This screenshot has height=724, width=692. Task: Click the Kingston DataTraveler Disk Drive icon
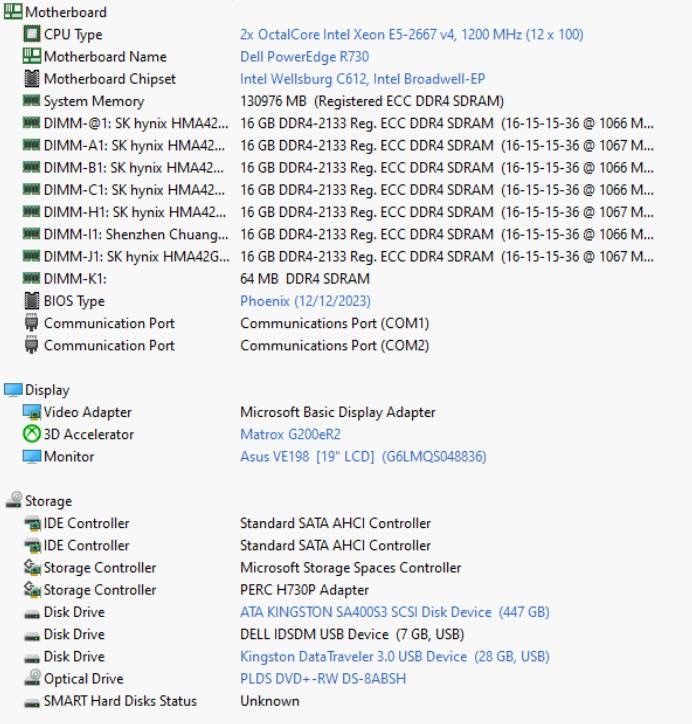tap(32, 658)
